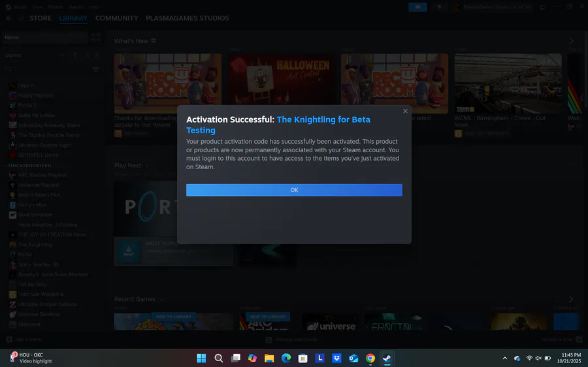Open What's New settings gear
Image resolution: width=588 pixels, height=367 pixels.
(154, 40)
